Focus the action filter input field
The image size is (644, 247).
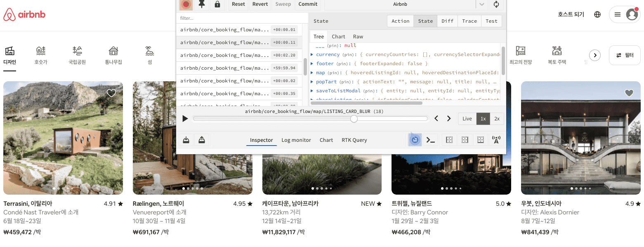(242, 18)
